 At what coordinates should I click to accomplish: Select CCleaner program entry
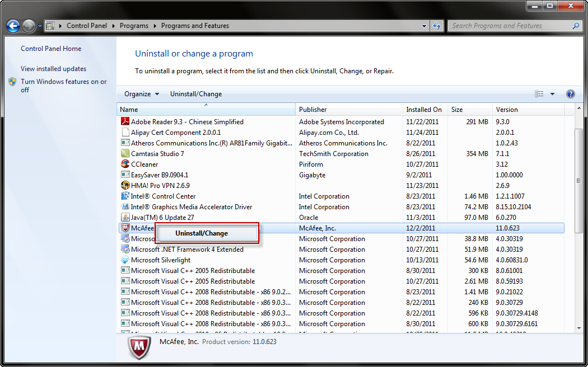coord(144,164)
